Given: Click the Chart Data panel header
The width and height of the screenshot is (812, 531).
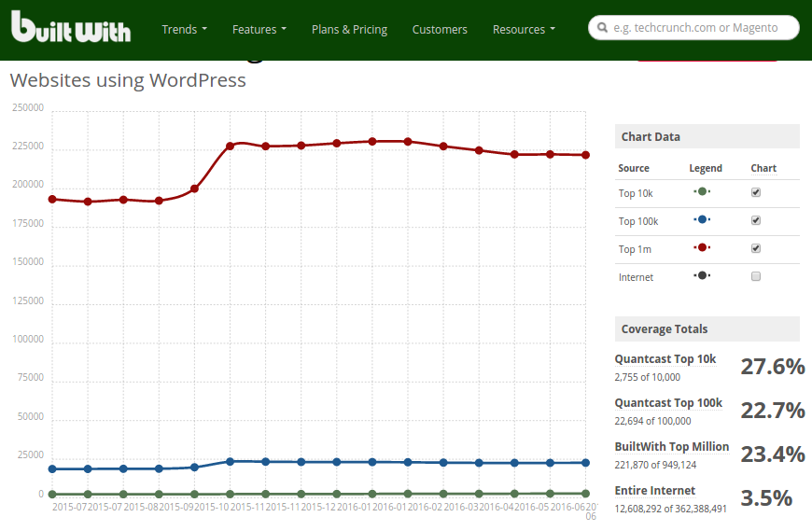Looking at the screenshot, I should click(707, 136).
